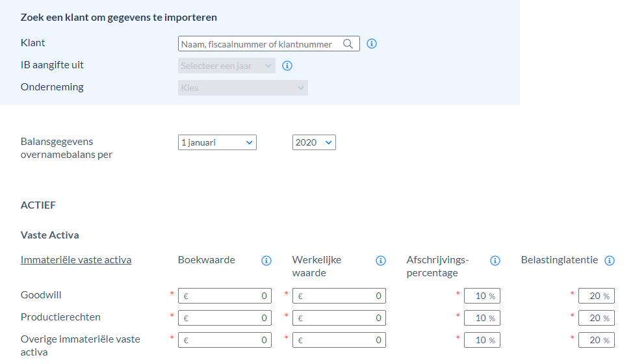
Task: Open info icon next to Klant search
Action: point(372,44)
